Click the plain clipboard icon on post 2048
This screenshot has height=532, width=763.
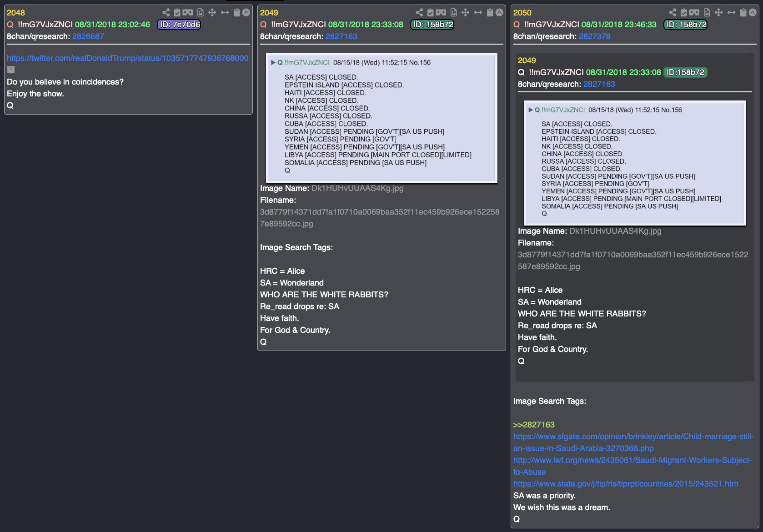pyautogui.click(x=236, y=13)
